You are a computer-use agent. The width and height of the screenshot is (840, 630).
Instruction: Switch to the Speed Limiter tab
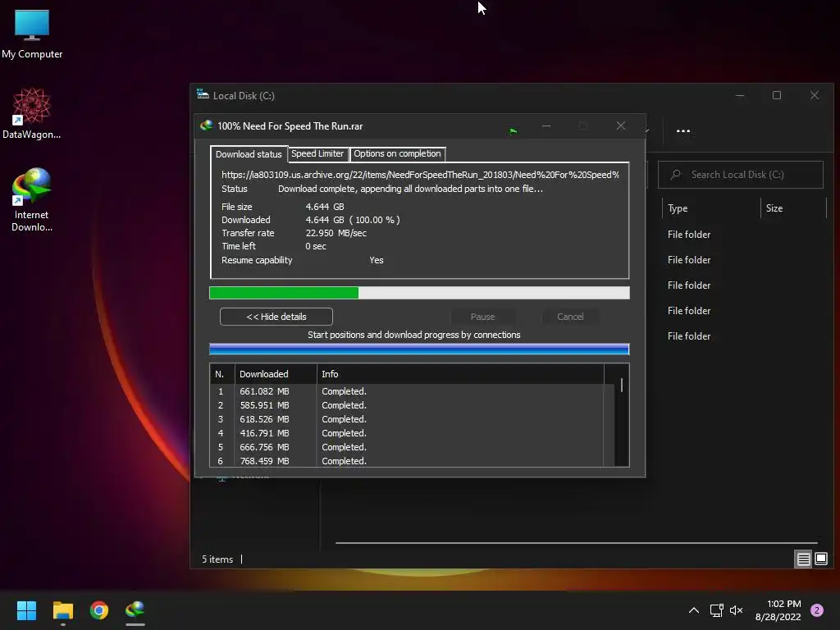(x=317, y=153)
